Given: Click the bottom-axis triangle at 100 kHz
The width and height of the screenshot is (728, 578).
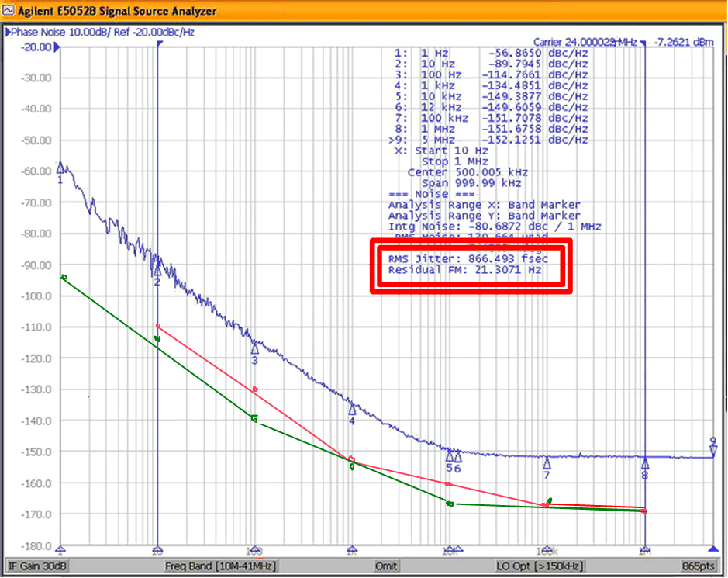Looking at the screenshot, I should point(547,549).
